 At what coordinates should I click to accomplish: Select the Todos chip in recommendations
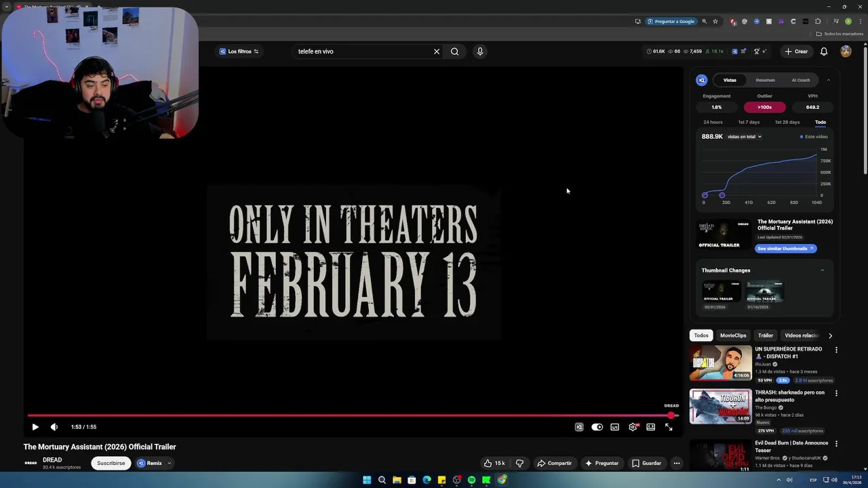(701, 335)
